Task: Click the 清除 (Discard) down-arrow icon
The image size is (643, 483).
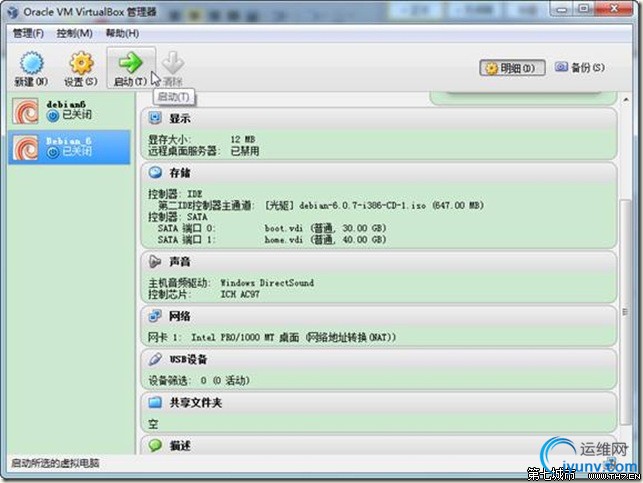Action: coord(173,63)
